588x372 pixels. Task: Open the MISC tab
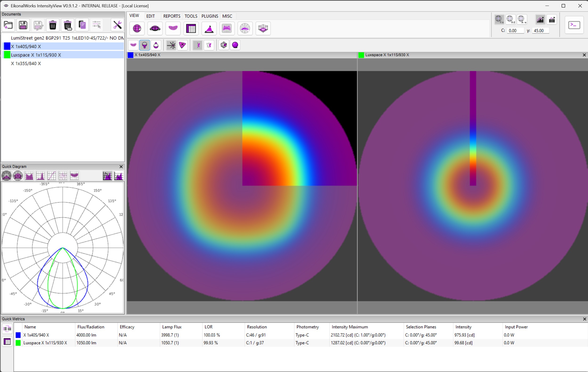227,16
